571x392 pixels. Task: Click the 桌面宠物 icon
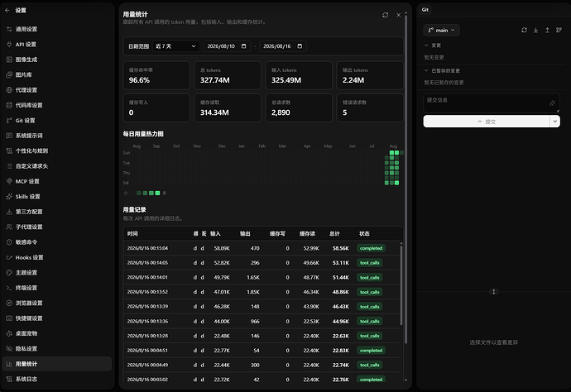9,333
